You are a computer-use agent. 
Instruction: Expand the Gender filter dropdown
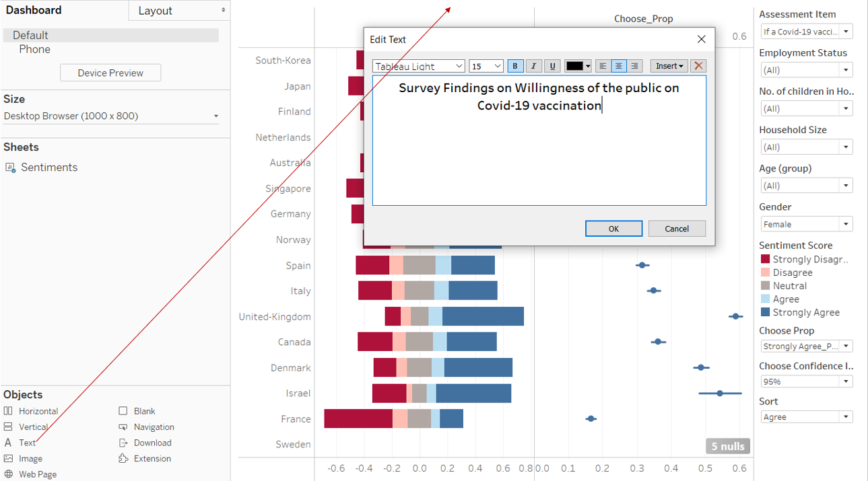(x=846, y=224)
